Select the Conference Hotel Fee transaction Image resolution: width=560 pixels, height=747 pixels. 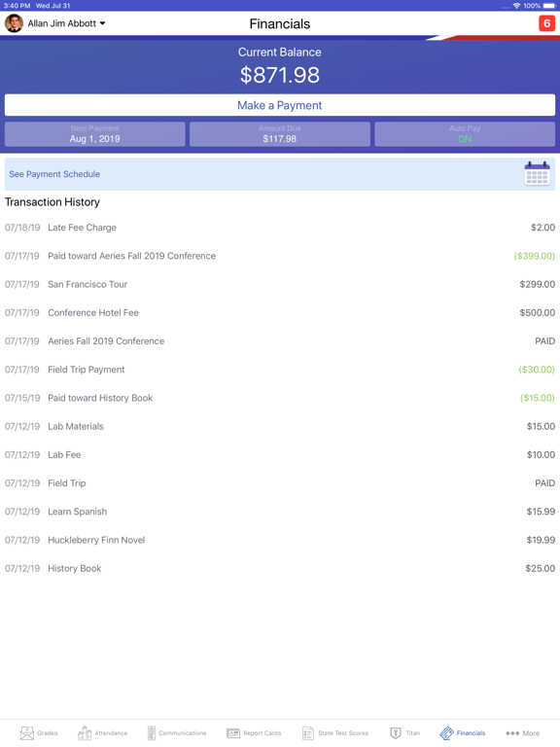pos(280,313)
